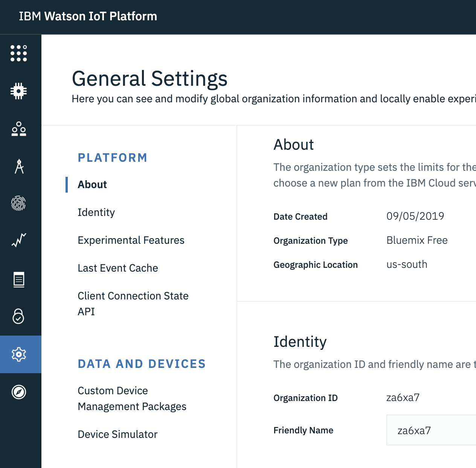Click the fingerprint icon in sidebar
Screen dimensions: 476x468
[19, 204]
